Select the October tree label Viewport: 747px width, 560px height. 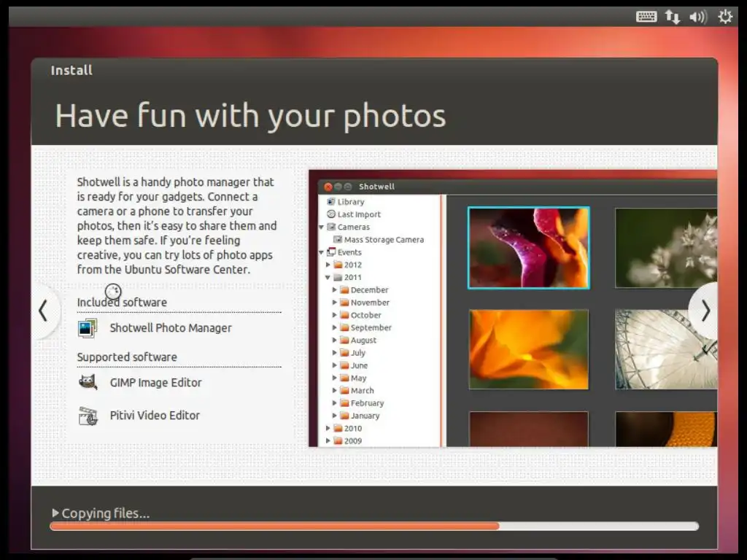pos(366,315)
